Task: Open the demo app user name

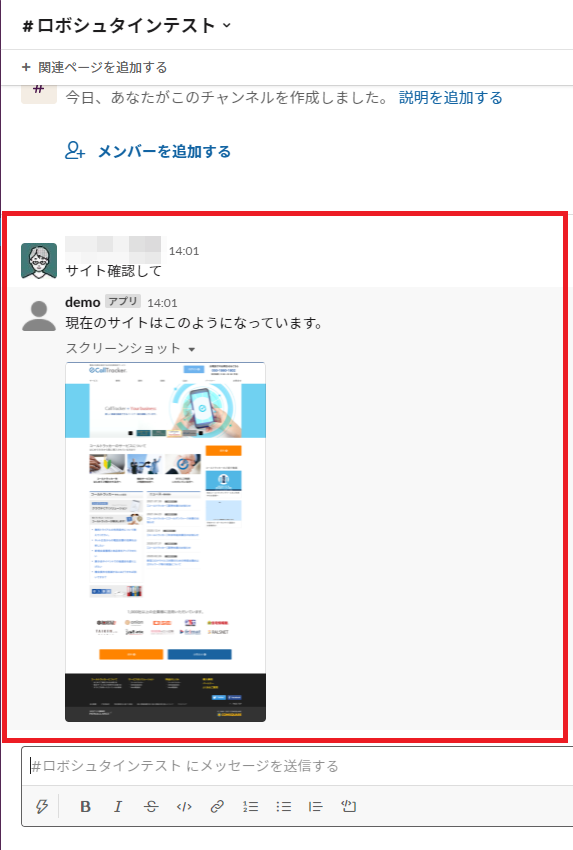Action: pos(82,302)
